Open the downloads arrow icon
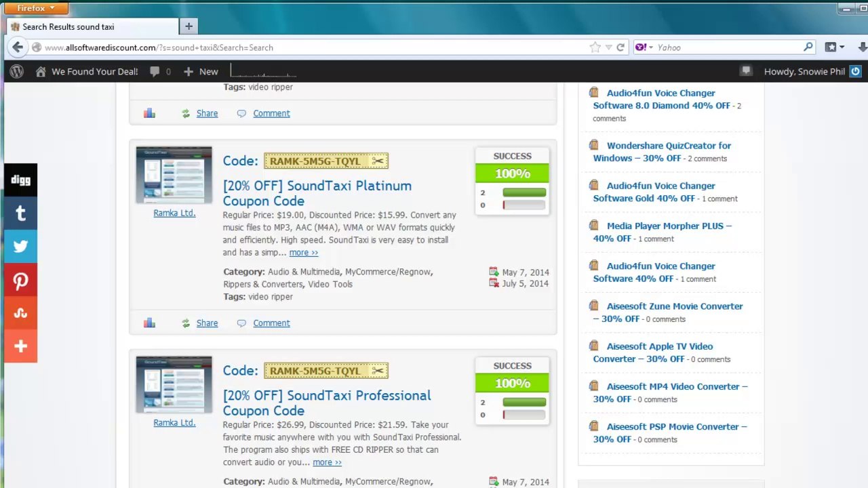 [x=862, y=47]
